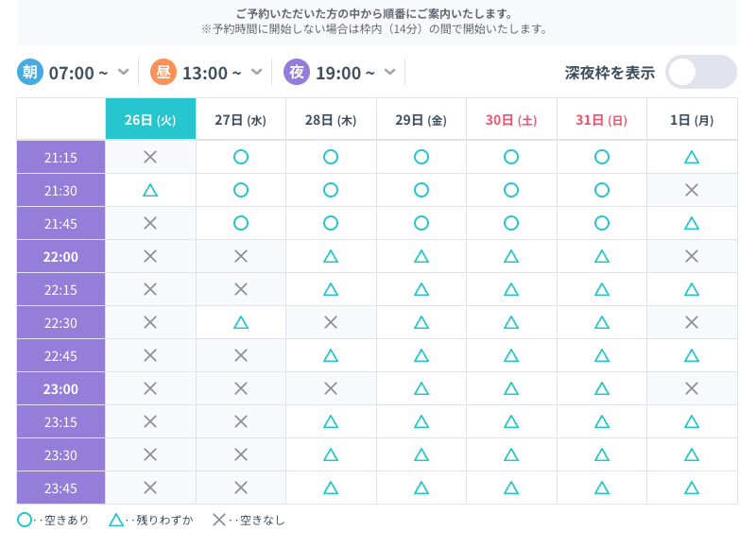
Task: Pick triangle slot 30日 at 23:00
Action: [511, 388]
